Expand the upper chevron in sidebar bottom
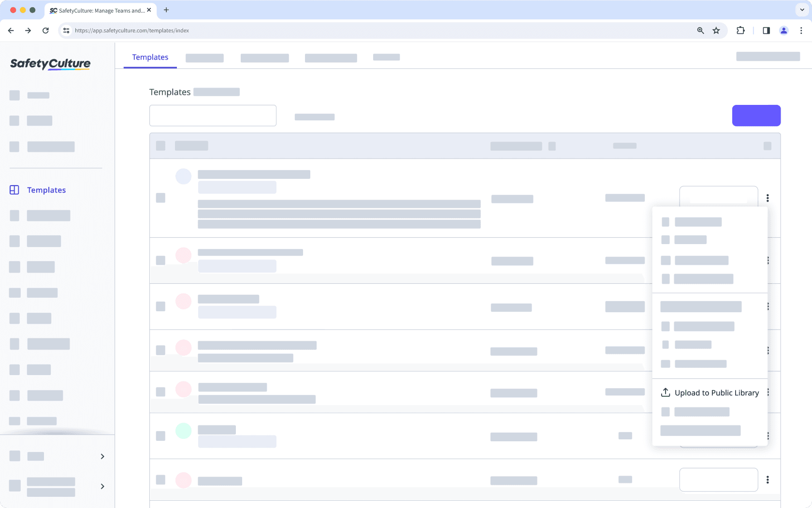The image size is (812, 508). point(102,456)
